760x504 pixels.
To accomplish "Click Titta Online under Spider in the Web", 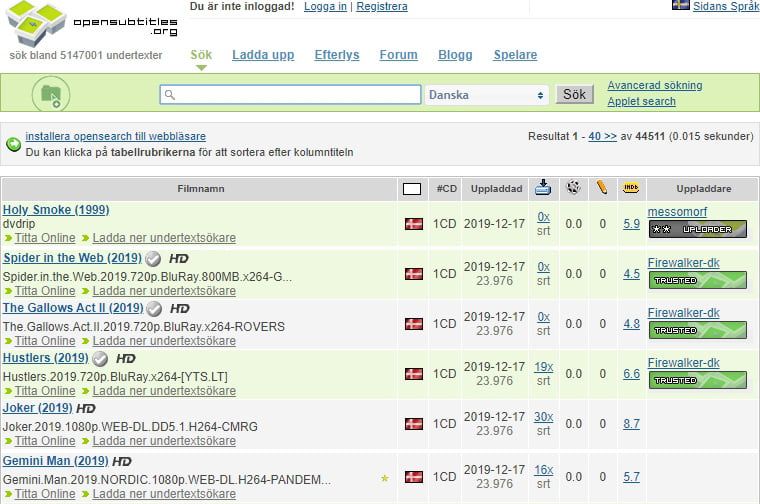I will click(45, 291).
